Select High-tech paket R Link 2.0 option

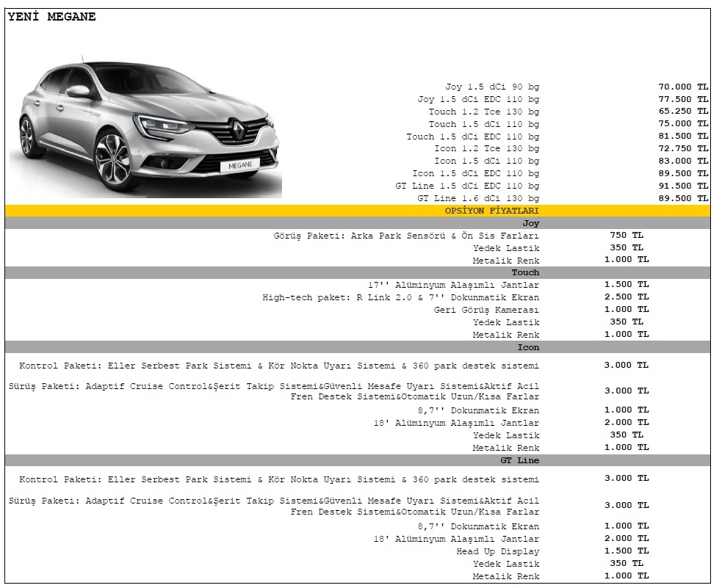click(400, 298)
